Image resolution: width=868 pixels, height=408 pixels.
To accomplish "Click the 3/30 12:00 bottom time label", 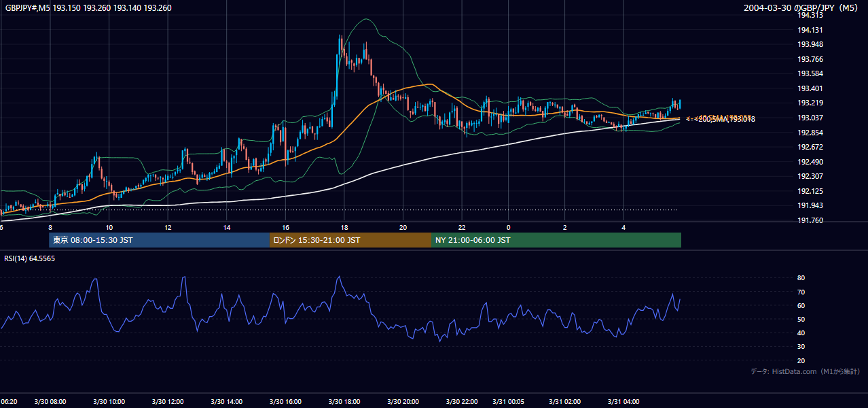I will click(168, 402).
